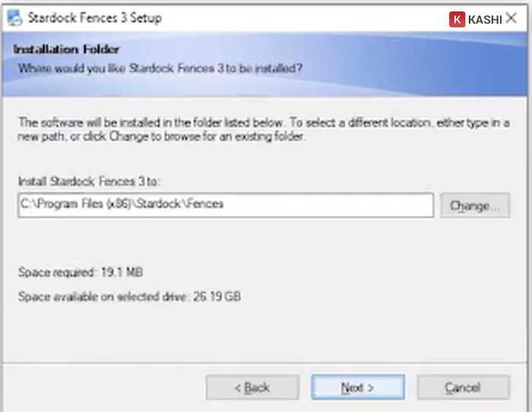Close the Stardock Fences 3 Setup window
This screenshot has height=412, width=532.
511,17
